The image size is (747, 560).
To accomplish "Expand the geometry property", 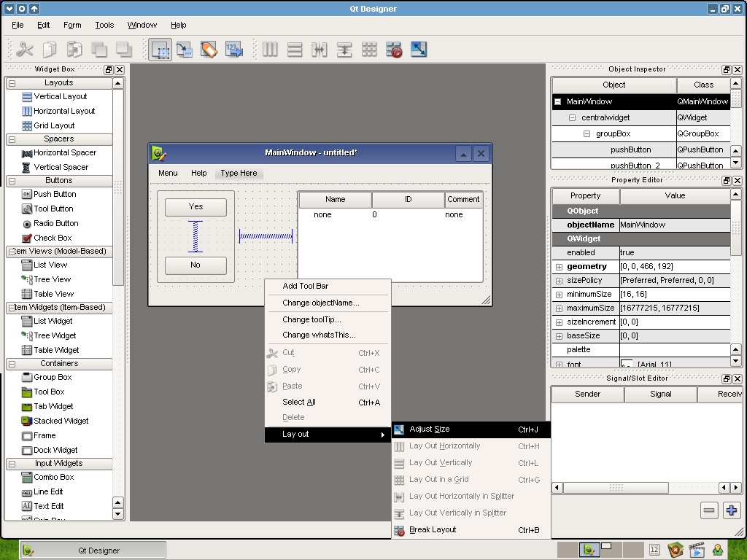I will click(560, 267).
